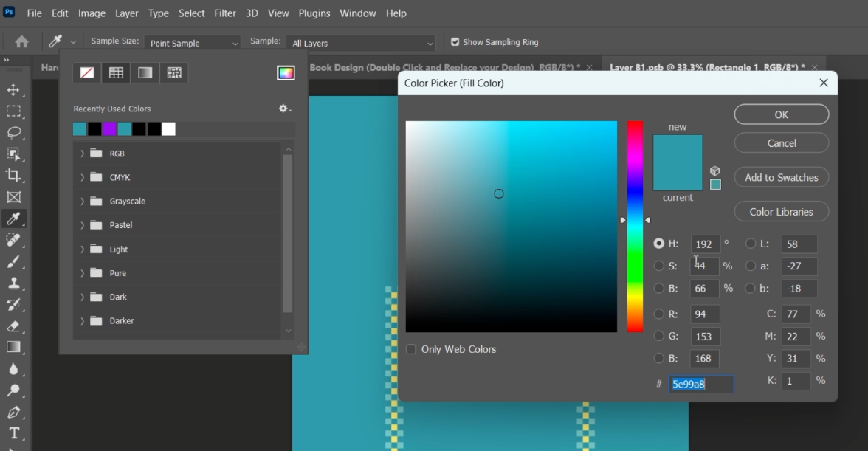The height and width of the screenshot is (451, 868).
Task: Select the S saturation radio button
Action: point(658,266)
